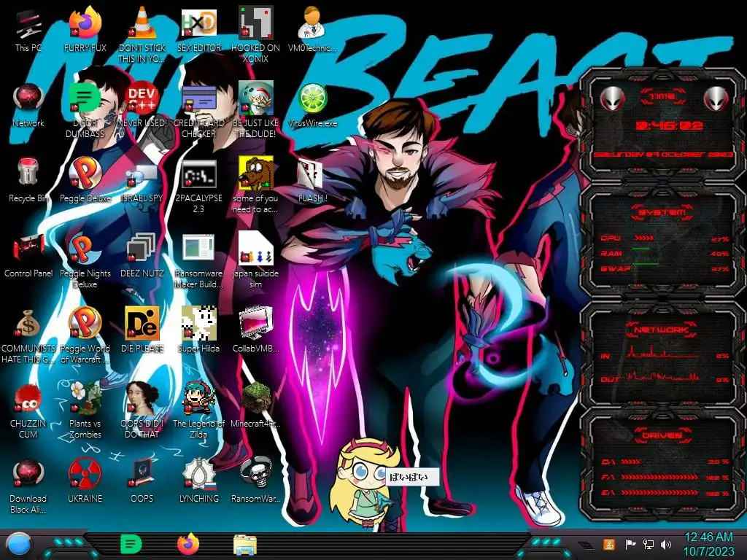Screen dimensions: 747x560
Task: Open the orange tray application icon
Action: [608, 544]
